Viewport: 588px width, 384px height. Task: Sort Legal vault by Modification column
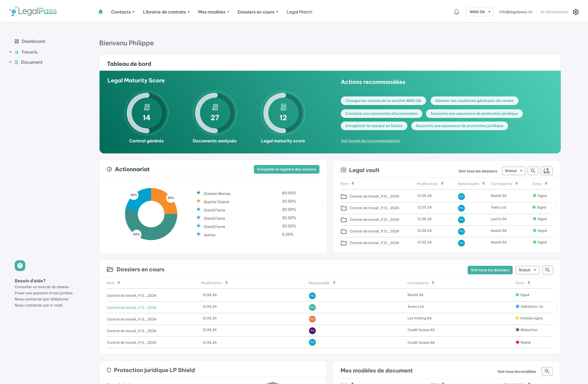[442, 184]
